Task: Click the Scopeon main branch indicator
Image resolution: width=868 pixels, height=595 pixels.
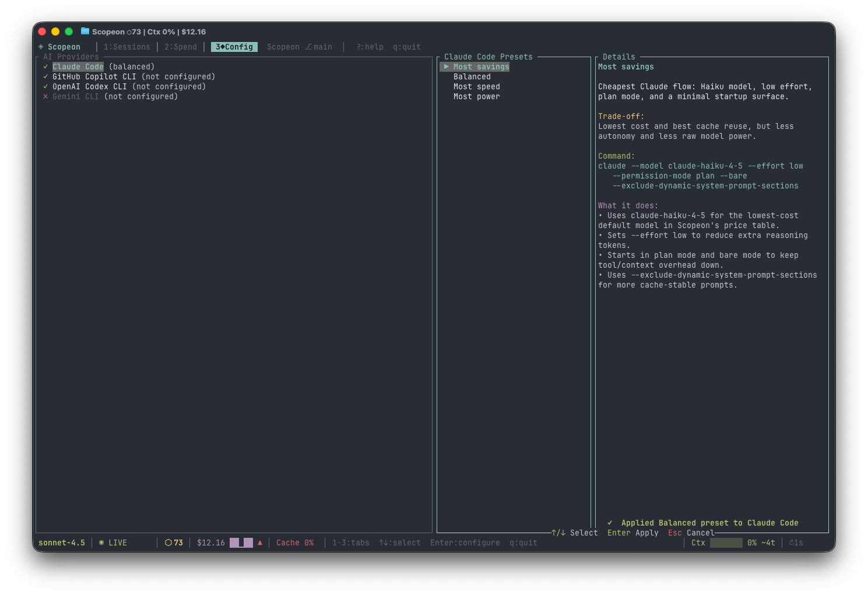Action: (300, 47)
